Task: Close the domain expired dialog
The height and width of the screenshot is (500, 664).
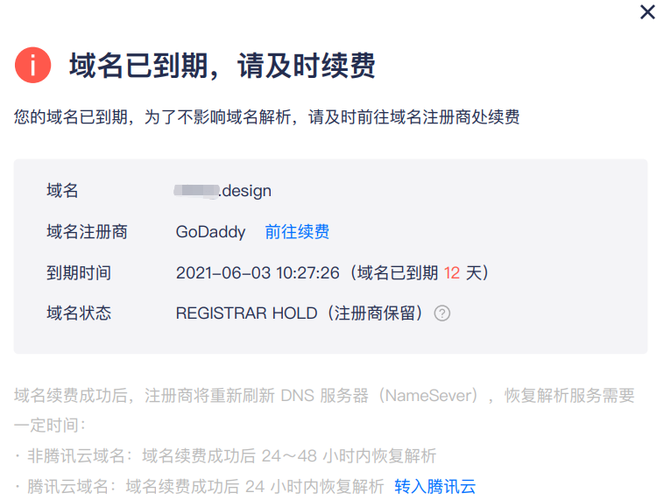Action: coord(647,12)
